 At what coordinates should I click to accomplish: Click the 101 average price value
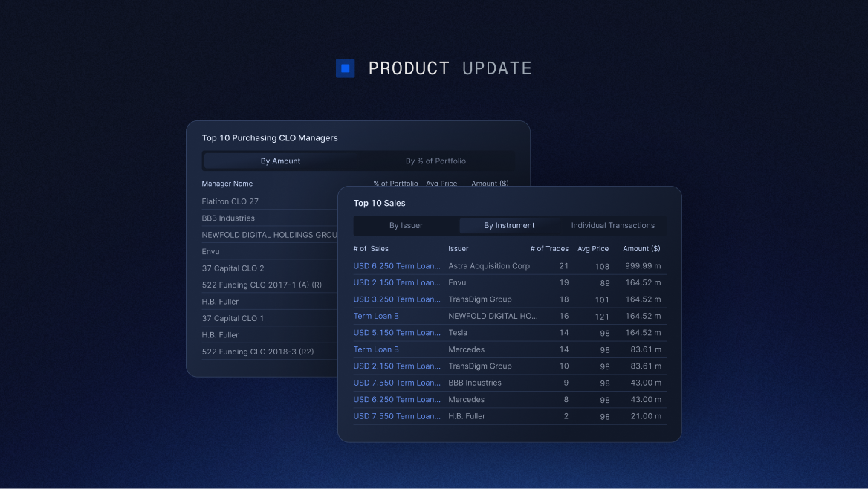(x=602, y=299)
